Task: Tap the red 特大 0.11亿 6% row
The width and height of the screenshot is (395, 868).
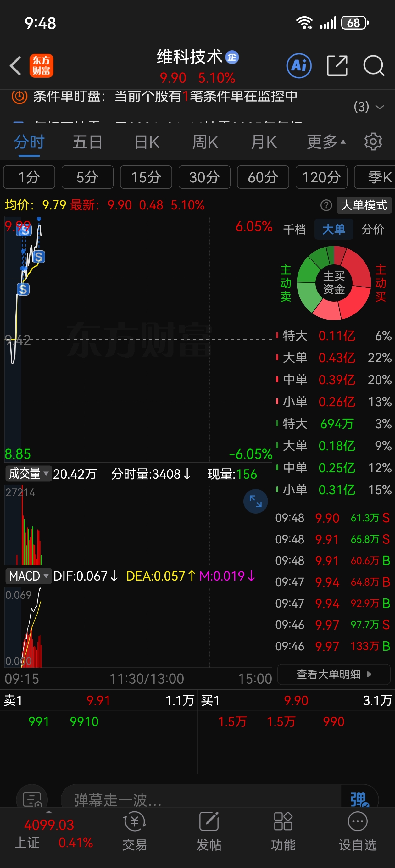Action: point(334,336)
